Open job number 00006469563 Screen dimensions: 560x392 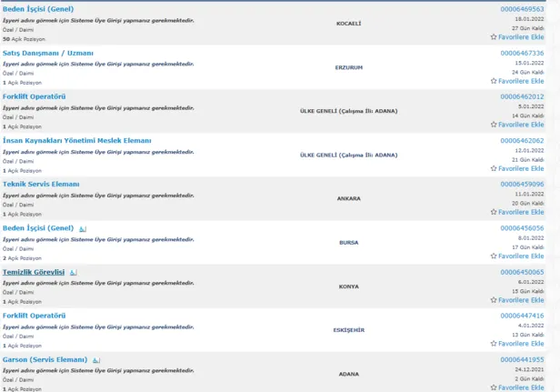click(522, 9)
